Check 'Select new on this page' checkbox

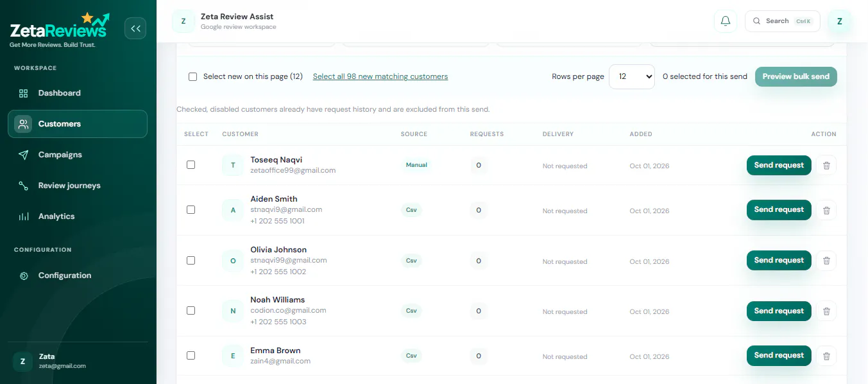point(192,76)
